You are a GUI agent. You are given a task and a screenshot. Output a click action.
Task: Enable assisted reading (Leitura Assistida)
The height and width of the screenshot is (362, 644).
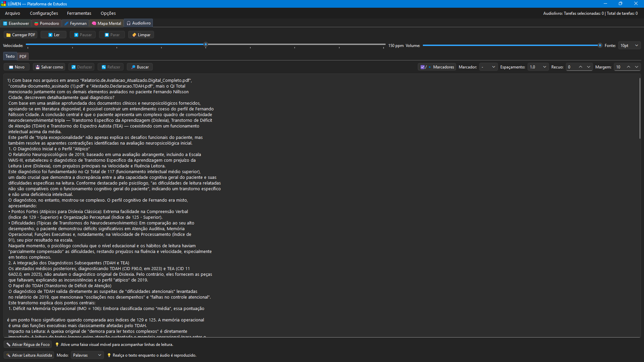coord(29,355)
